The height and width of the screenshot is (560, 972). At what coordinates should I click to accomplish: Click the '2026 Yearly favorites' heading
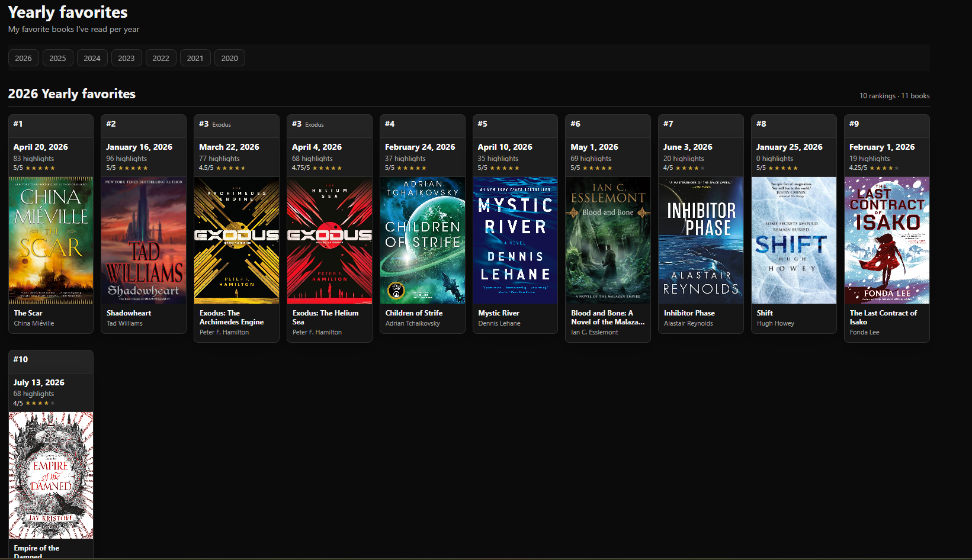point(72,94)
